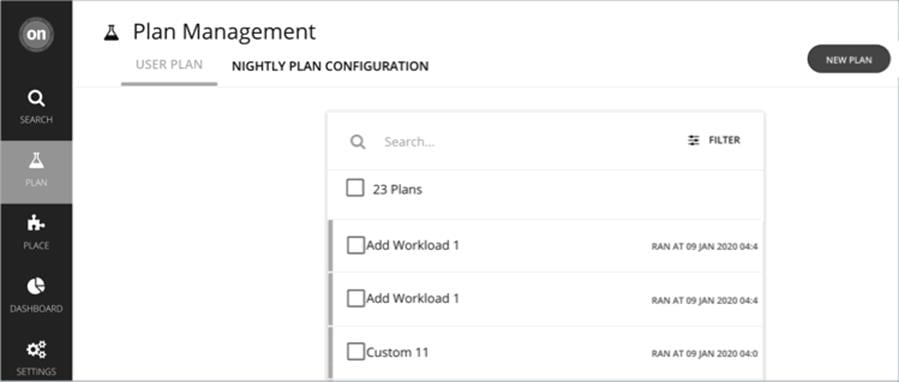The image size is (899, 382).
Task: Click into the Search... input field
Action: point(527,142)
